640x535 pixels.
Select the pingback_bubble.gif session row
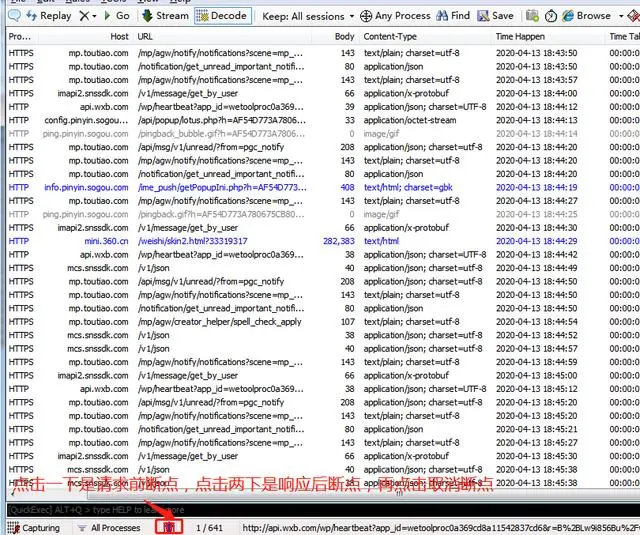pos(323,134)
